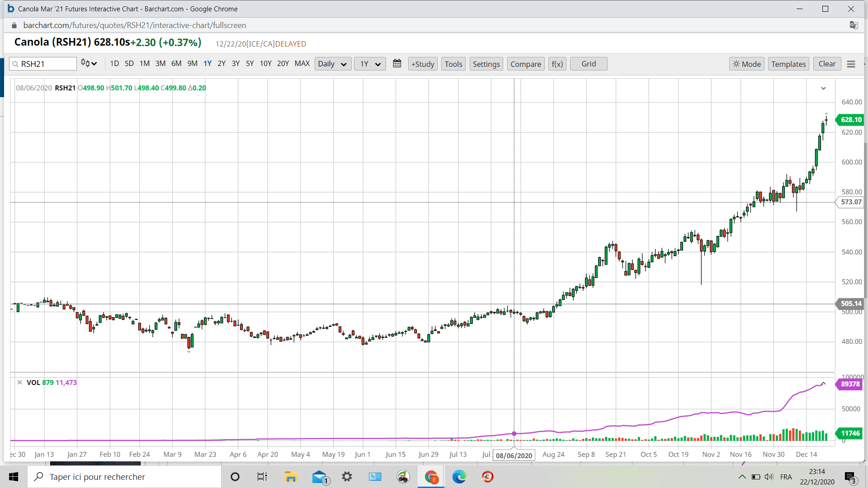868x488 pixels.
Task: Expand the Daily frequency dropdown
Action: tap(332, 64)
